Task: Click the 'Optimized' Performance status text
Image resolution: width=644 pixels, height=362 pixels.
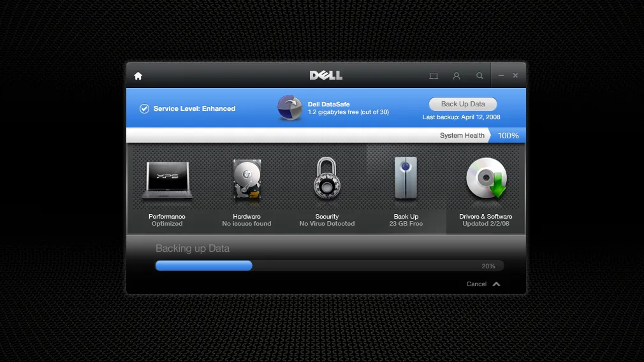Action: pos(167,224)
